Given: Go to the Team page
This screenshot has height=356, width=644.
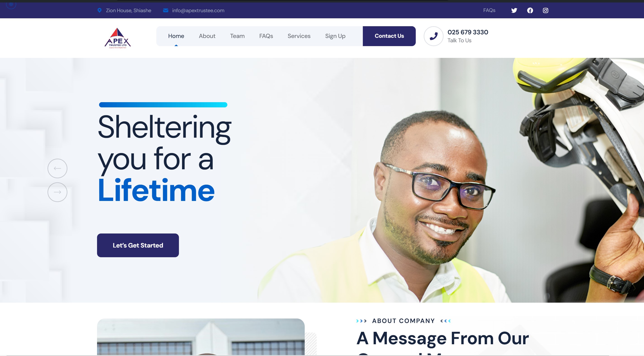Looking at the screenshot, I should pyautogui.click(x=237, y=36).
